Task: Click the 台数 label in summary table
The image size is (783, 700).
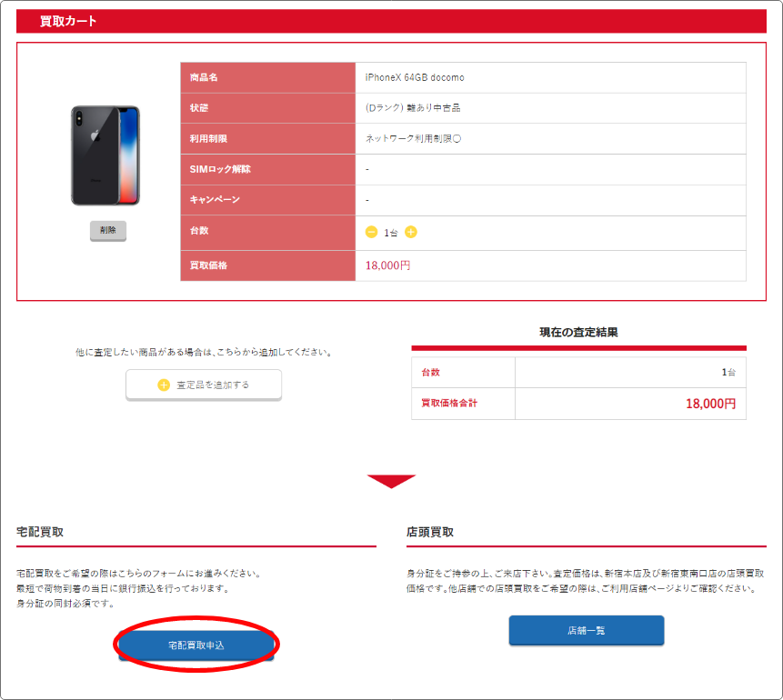Action: tap(430, 373)
